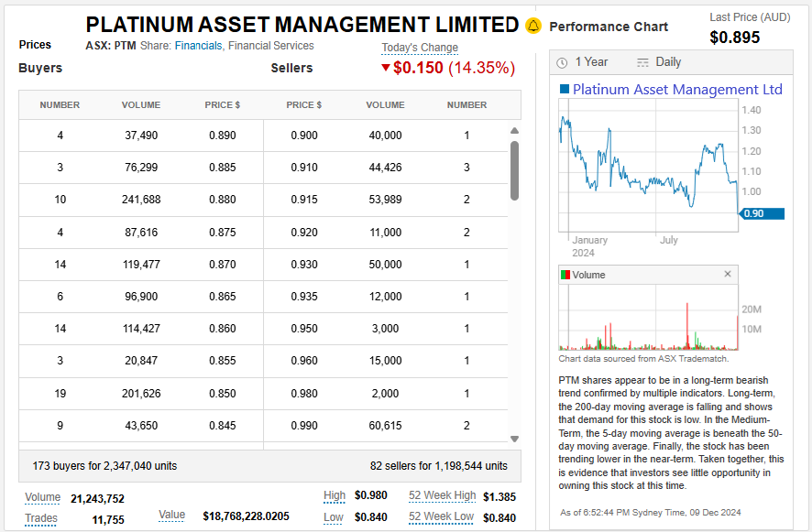Click the scroll up arrow in depth table

514,131
